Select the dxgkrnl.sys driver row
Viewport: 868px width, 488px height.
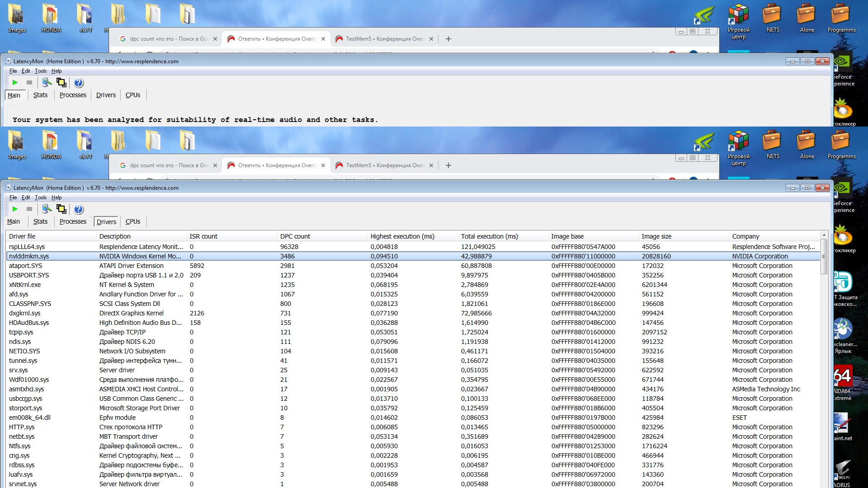(x=25, y=313)
